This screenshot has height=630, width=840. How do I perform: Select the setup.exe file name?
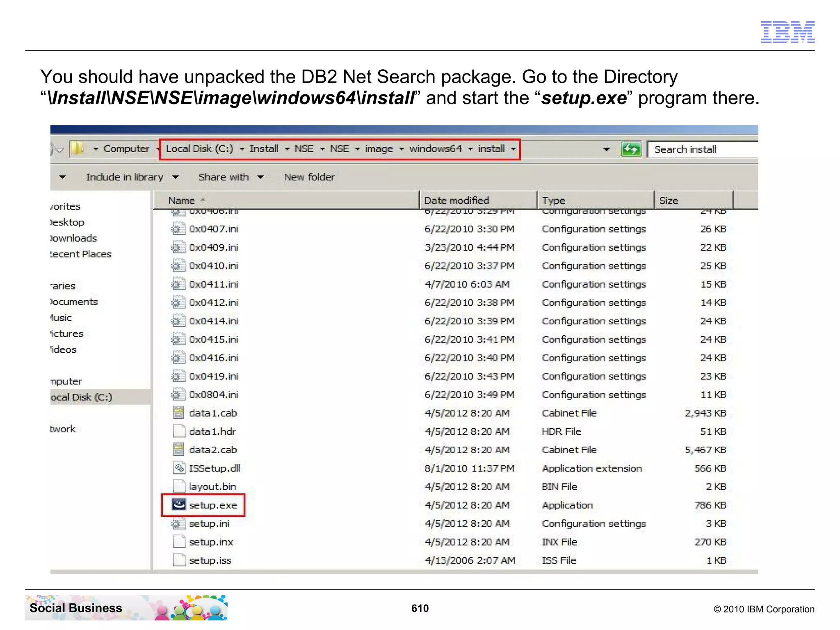213,505
